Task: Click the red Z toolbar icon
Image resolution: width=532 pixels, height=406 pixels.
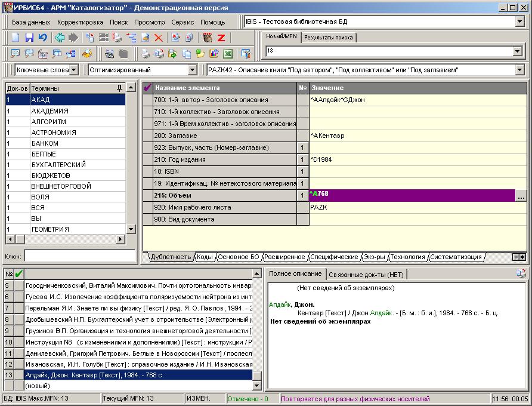Action: pyautogui.click(x=221, y=38)
